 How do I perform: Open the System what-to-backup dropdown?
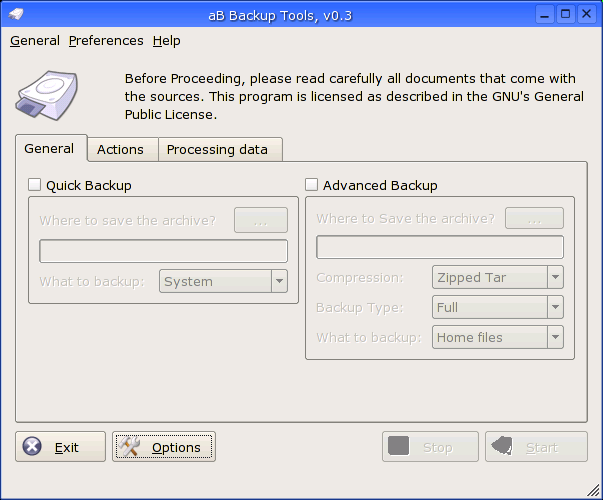(223, 281)
